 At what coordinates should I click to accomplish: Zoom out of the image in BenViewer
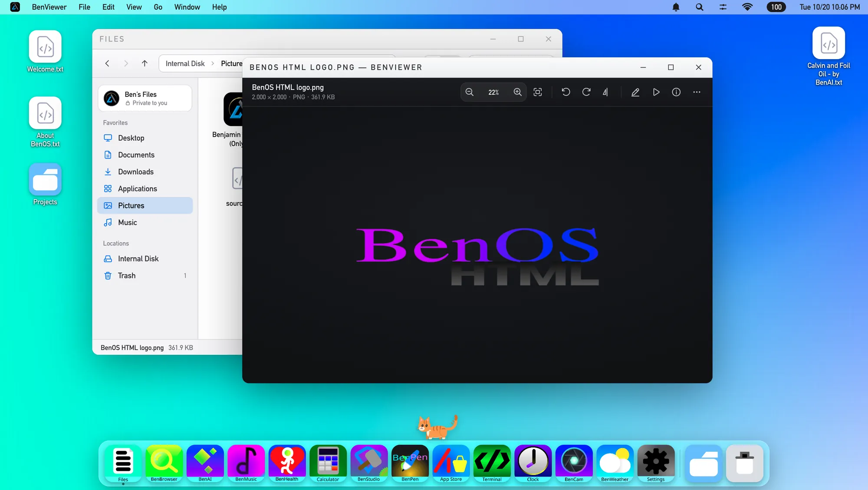pyautogui.click(x=469, y=92)
